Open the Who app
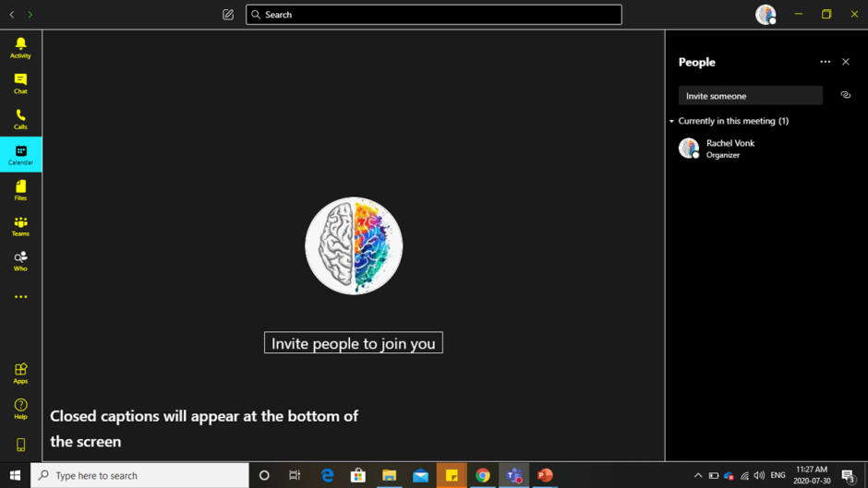Screen dimensions: 868x488 point(20,261)
